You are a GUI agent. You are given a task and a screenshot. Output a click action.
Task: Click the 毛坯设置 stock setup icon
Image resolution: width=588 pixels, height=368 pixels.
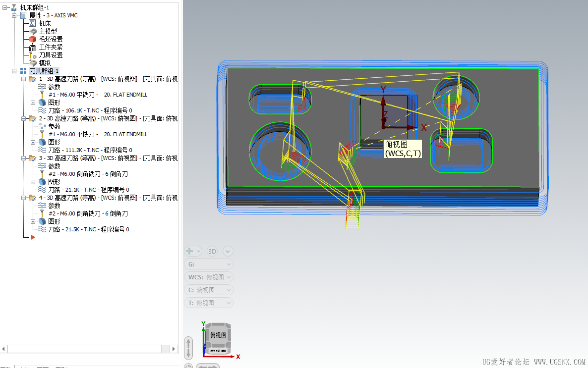click(x=33, y=39)
